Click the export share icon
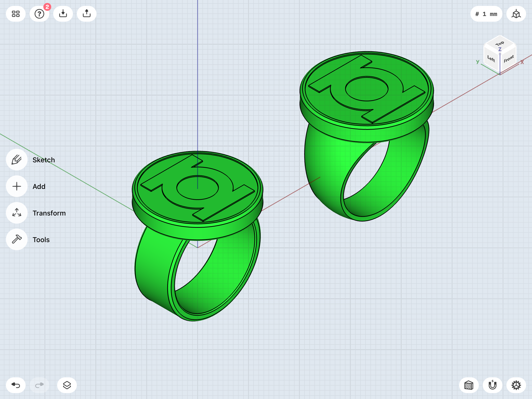 [87, 14]
